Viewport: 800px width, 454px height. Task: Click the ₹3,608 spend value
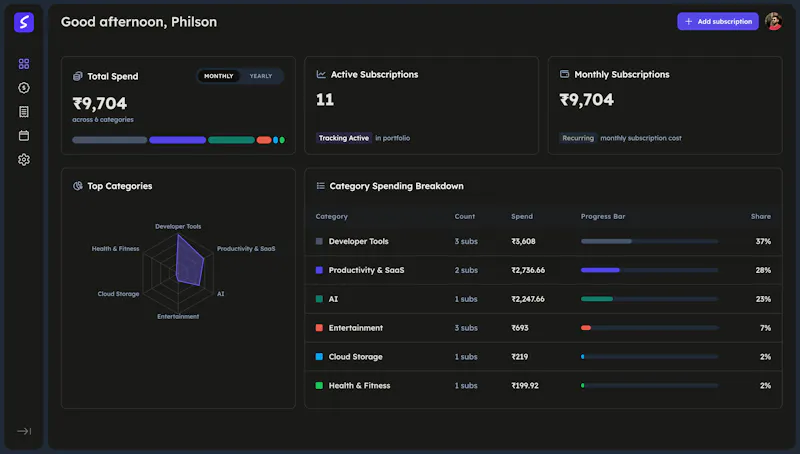pyautogui.click(x=523, y=241)
